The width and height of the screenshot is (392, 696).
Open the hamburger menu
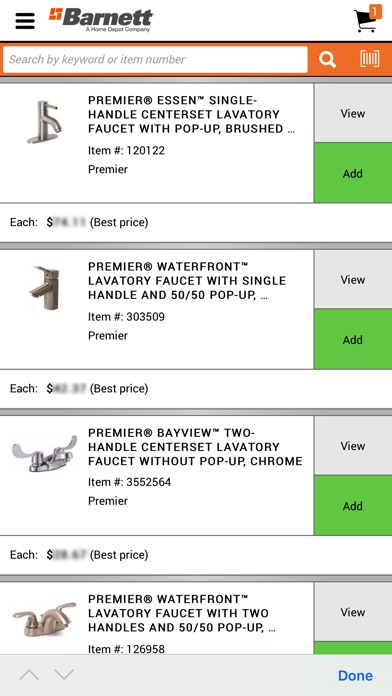[x=25, y=21]
